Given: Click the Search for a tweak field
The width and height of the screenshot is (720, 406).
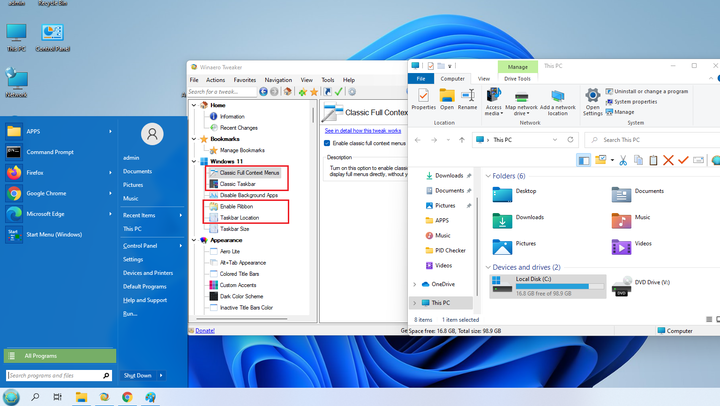Looking at the screenshot, I should pyautogui.click(x=222, y=92).
